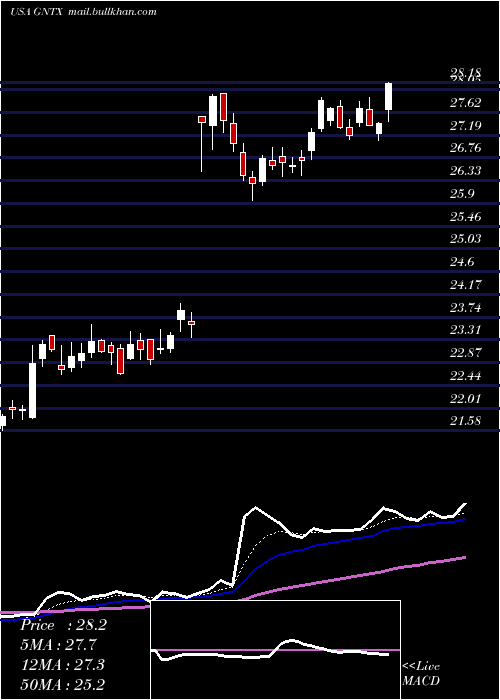Click the 22.01 price axis label
500x700 pixels.
pyautogui.click(x=466, y=399)
